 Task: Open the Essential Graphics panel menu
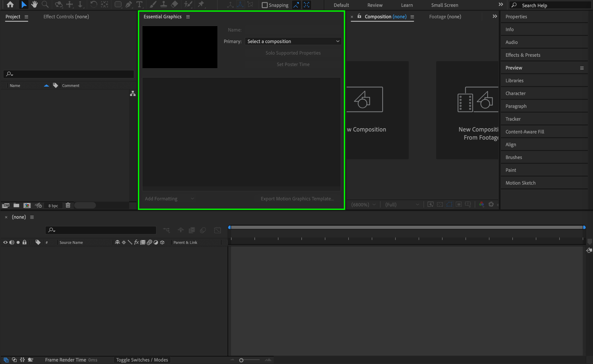[x=188, y=17]
